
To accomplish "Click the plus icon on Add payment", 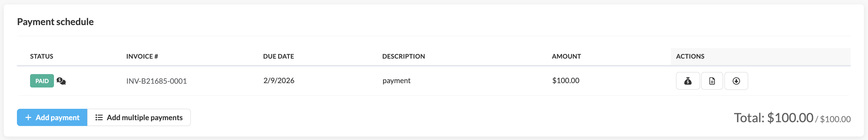I will pyautogui.click(x=28, y=118).
